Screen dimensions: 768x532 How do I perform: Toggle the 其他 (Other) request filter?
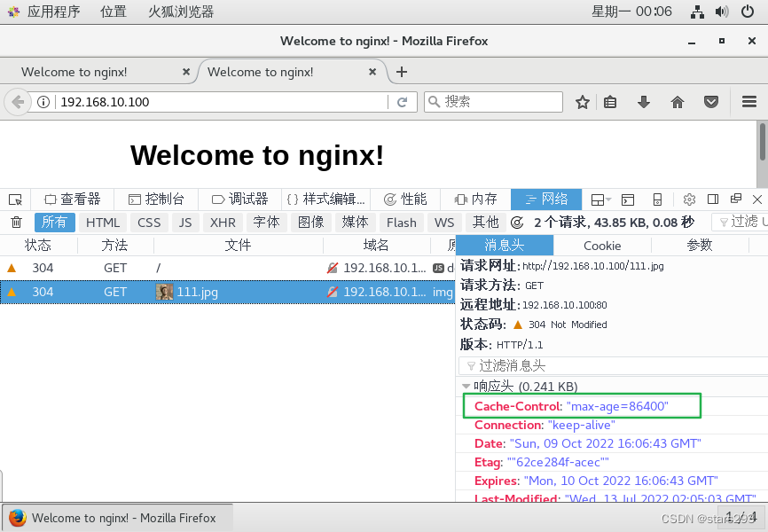[485, 223]
